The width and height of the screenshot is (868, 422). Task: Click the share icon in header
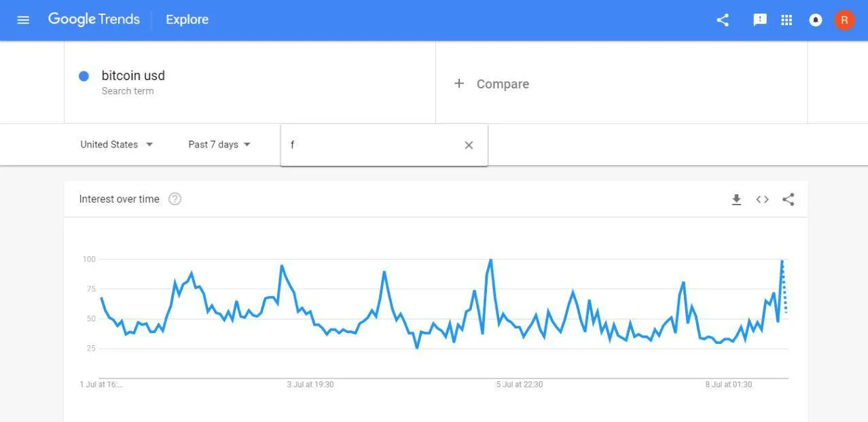(723, 20)
